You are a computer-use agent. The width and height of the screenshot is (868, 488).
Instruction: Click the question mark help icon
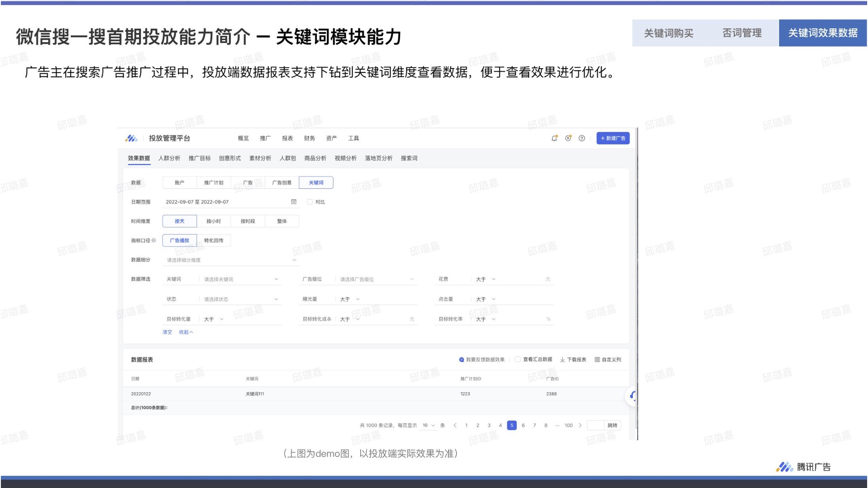point(582,138)
